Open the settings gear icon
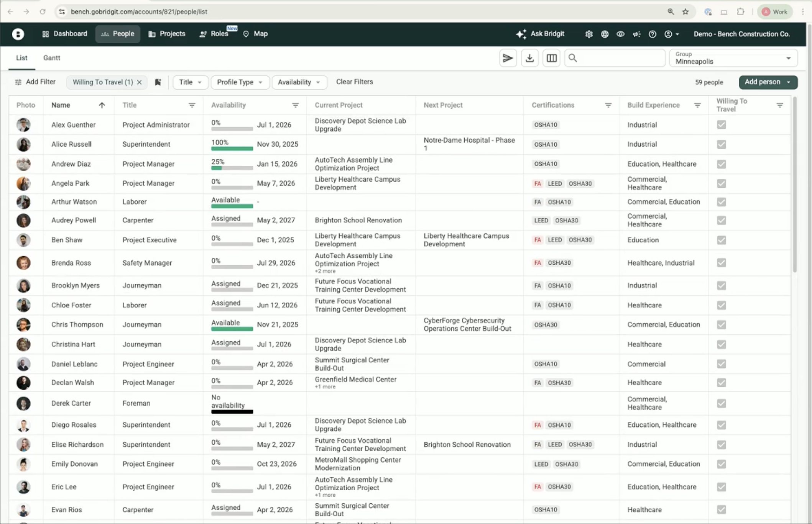Image resolution: width=812 pixels, height=524 pixels. coord(588,34)
